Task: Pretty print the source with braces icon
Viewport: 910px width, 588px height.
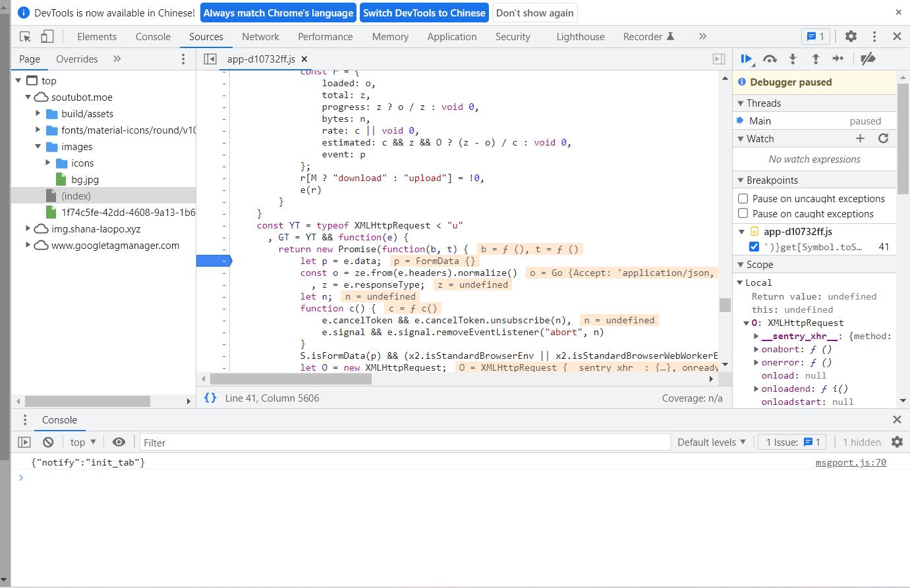Action: click(210, 398)
